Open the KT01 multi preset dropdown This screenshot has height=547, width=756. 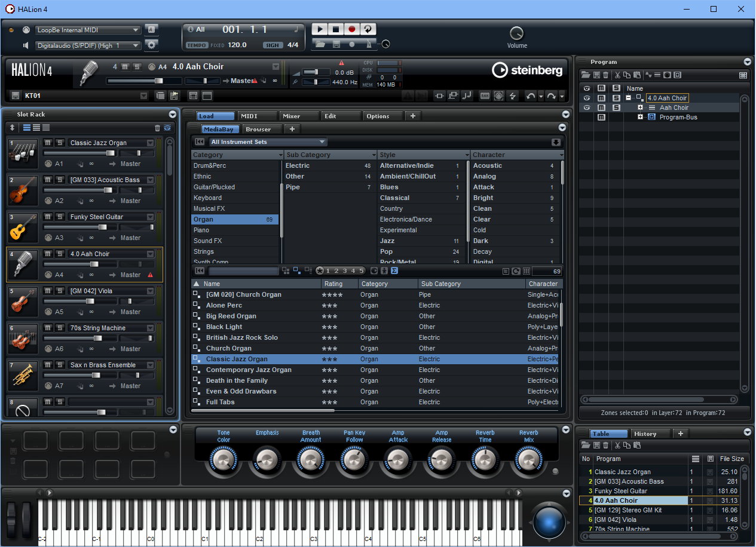143,96
